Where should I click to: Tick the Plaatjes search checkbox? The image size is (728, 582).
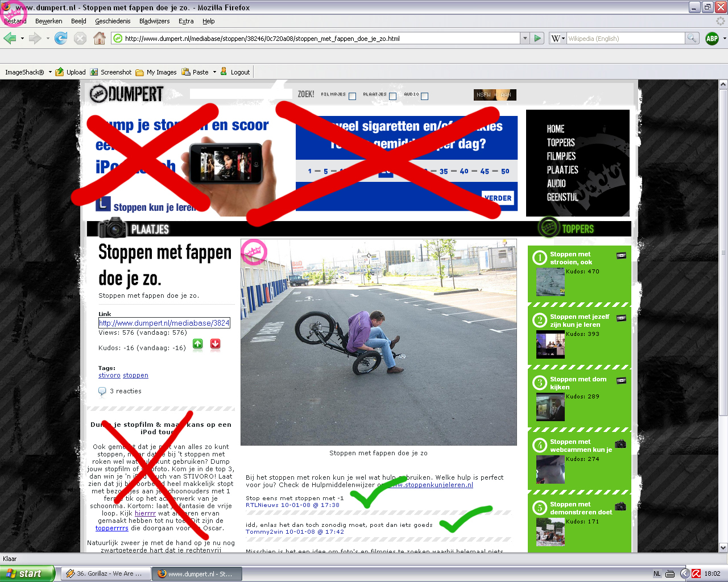point(392,96)
